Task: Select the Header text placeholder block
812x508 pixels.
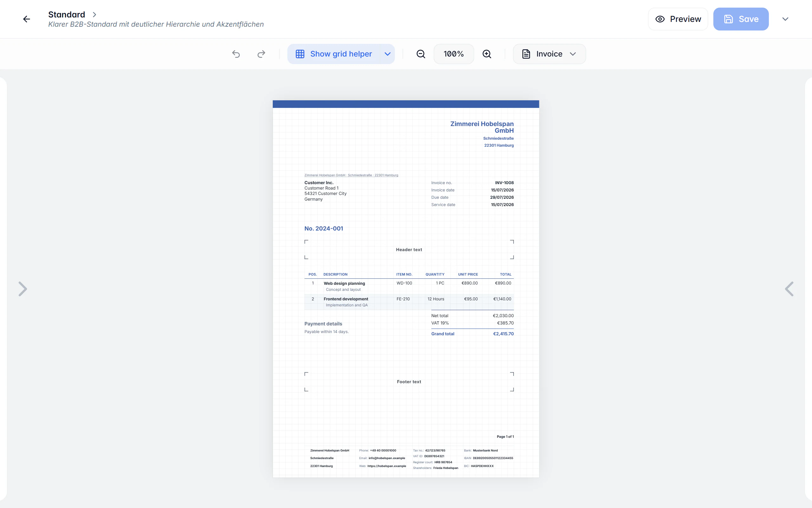Action: pos(409,250)
